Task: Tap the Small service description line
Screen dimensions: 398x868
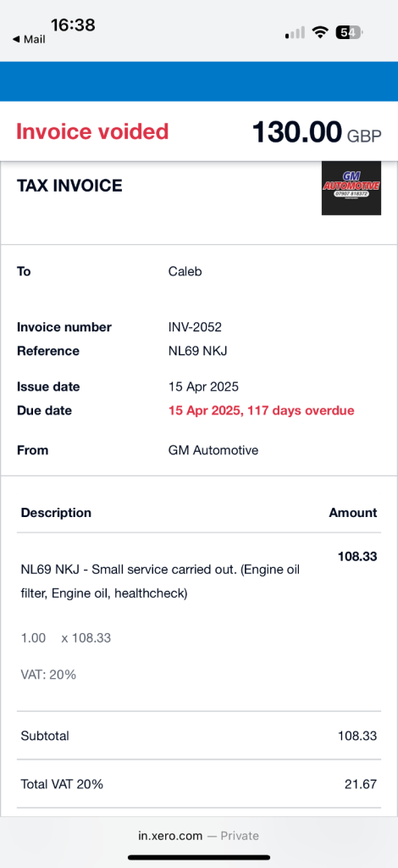Action: (160, 581)
